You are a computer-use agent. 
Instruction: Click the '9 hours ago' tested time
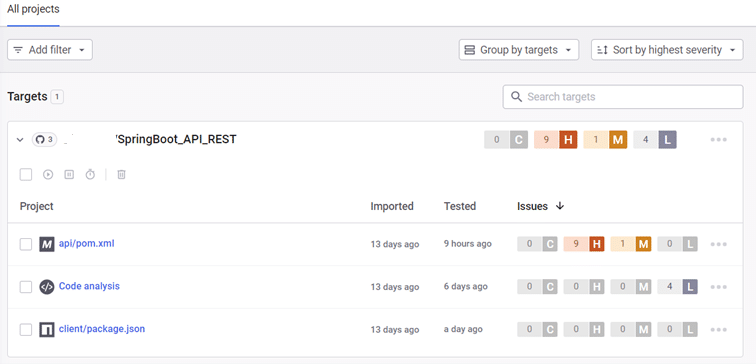coord(468,244)
